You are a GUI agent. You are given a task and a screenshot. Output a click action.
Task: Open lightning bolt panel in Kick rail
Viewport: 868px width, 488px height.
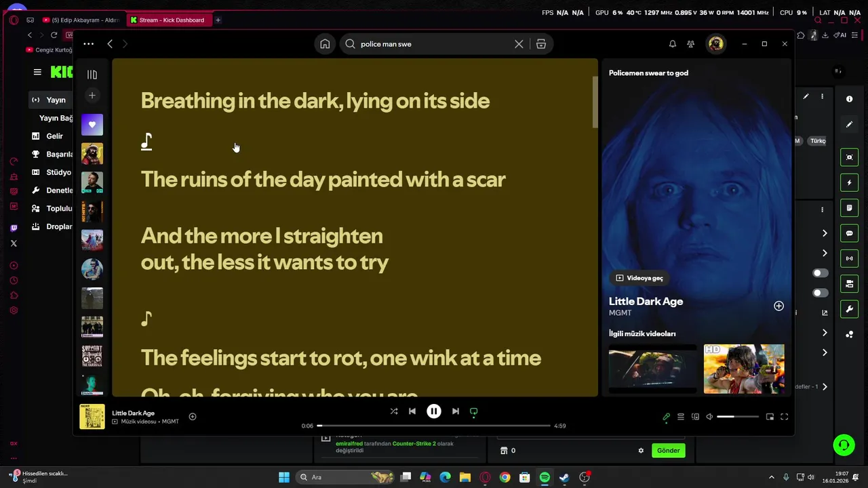(x=849, y=183)
